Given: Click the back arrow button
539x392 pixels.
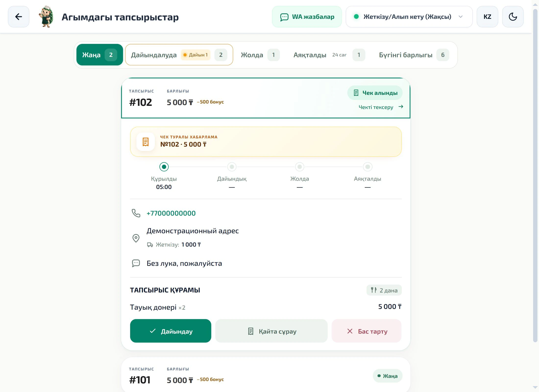Looking at the screenshot, I should coord(19,17).
